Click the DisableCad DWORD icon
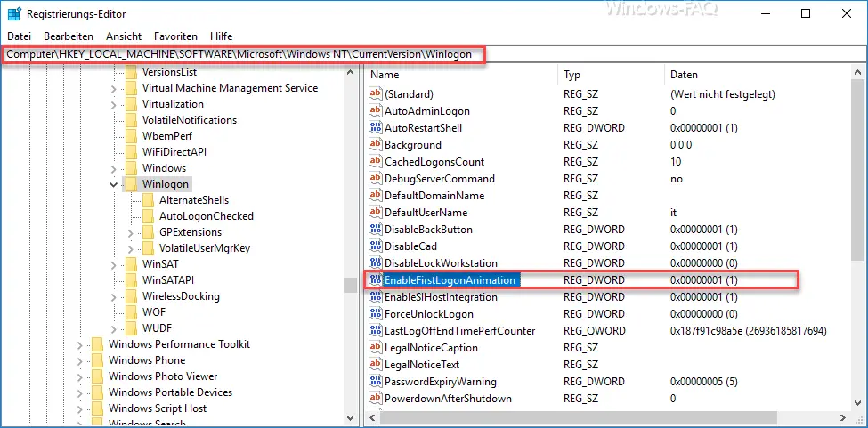Screen dimensions: 868x428 point(376,246)
